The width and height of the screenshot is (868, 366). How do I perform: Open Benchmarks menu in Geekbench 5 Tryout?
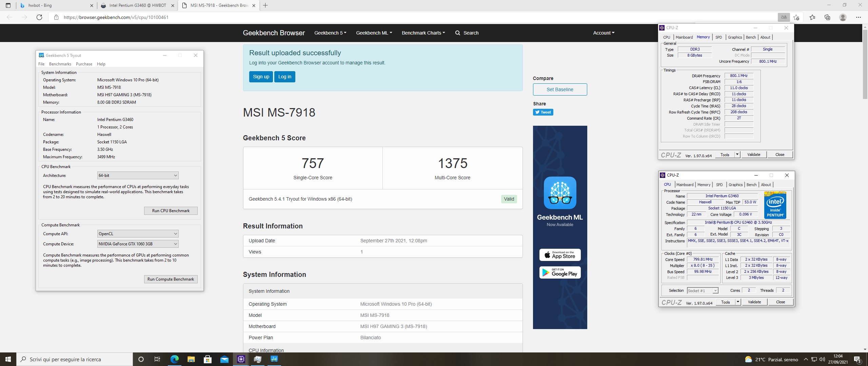tap(60, 64)
